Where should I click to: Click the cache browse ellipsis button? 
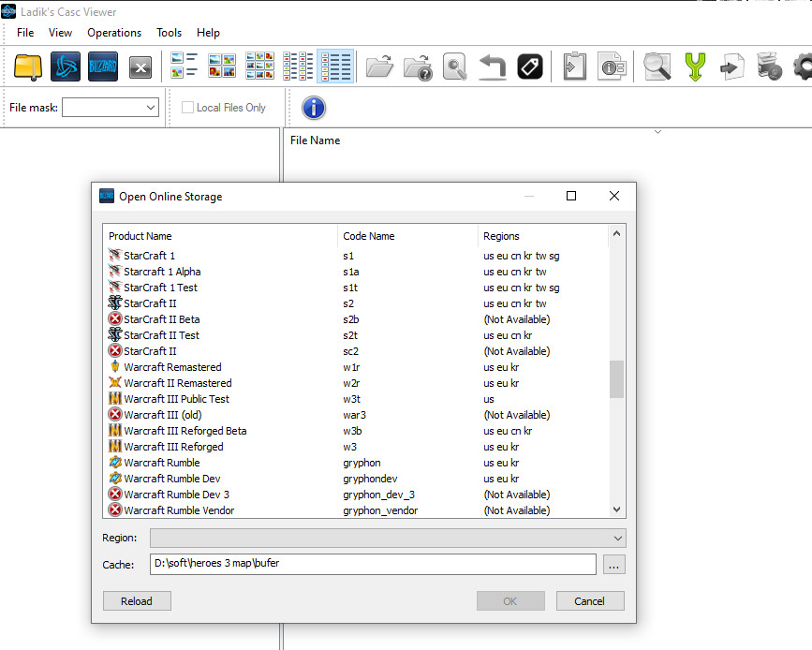coord(614,565)
